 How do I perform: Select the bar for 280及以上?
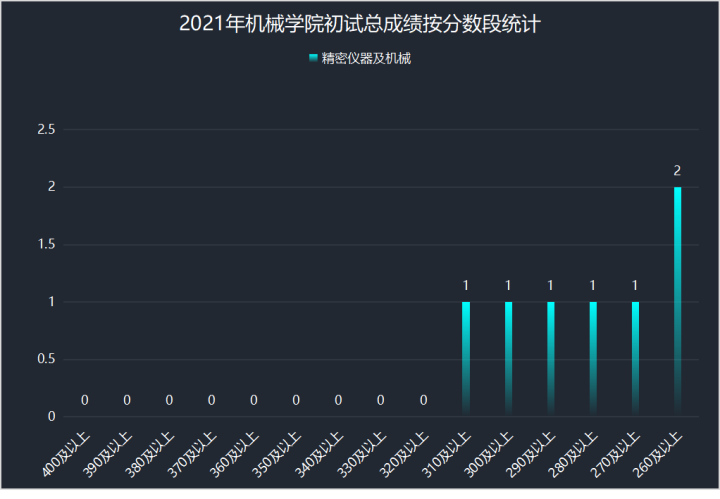[x=593, y=359]
